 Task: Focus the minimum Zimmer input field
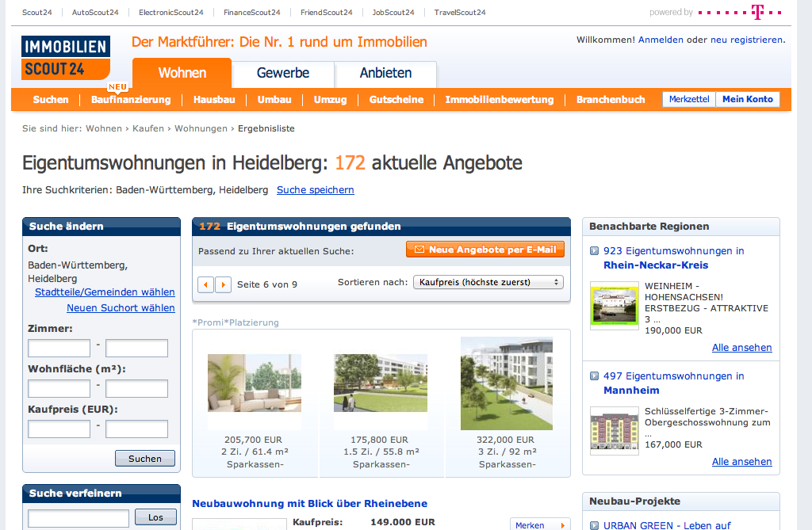point(59,349)
